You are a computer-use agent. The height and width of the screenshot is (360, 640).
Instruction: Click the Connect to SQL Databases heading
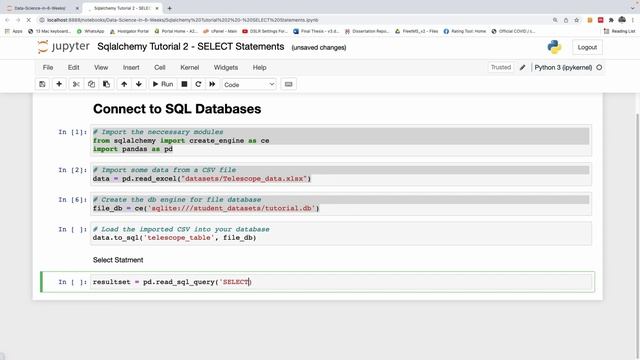pos(177,109)
